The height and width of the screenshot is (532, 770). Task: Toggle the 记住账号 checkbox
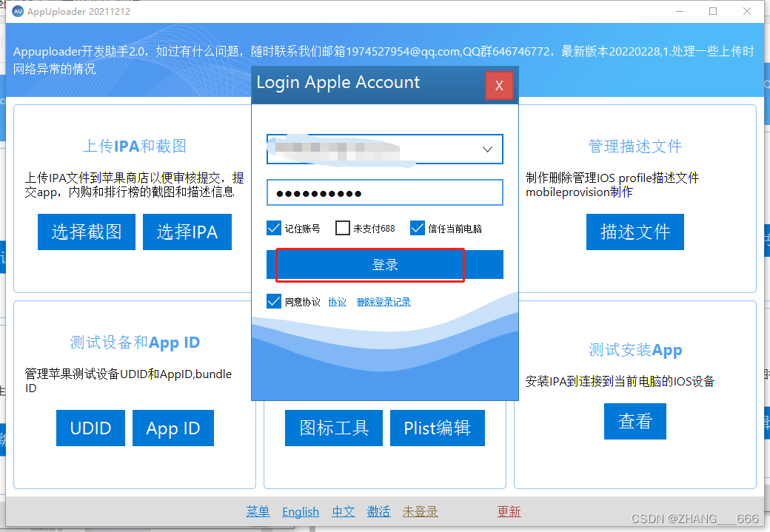(273, 228)
